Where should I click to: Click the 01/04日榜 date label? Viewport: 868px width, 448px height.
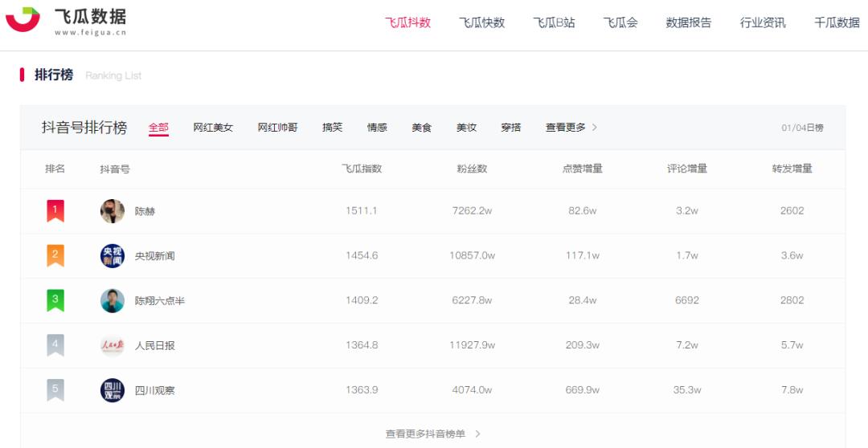point(803,128)
